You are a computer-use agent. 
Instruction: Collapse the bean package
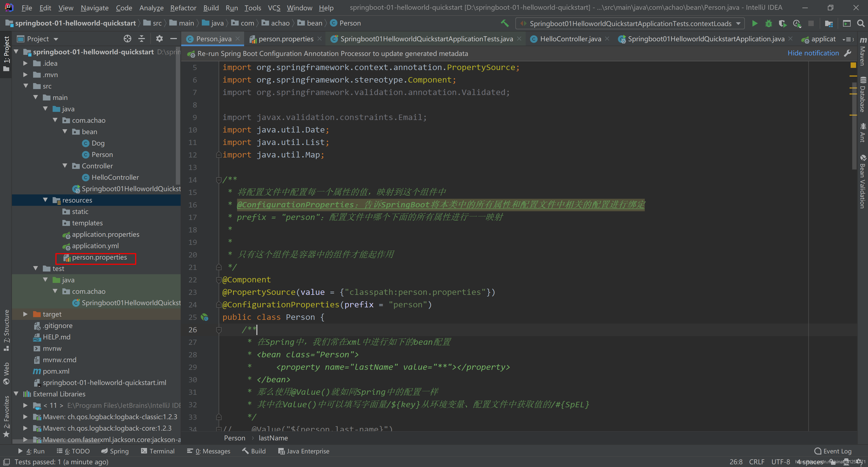(65, 131)
